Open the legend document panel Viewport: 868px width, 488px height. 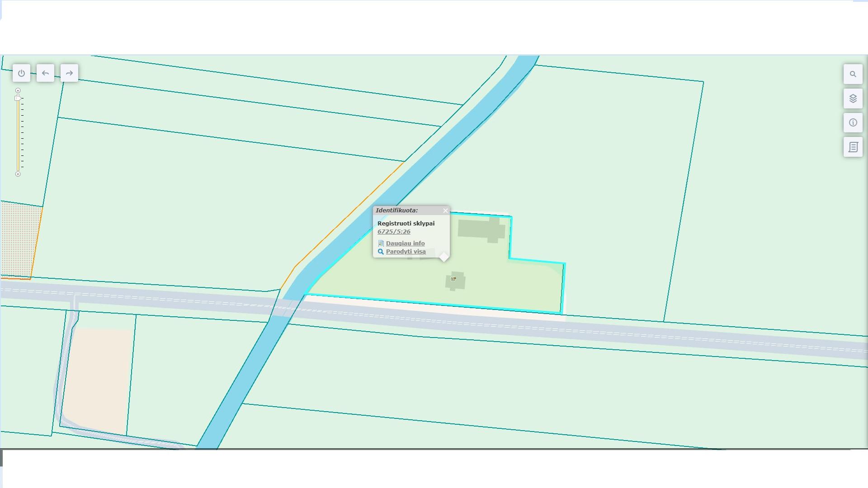853,147
